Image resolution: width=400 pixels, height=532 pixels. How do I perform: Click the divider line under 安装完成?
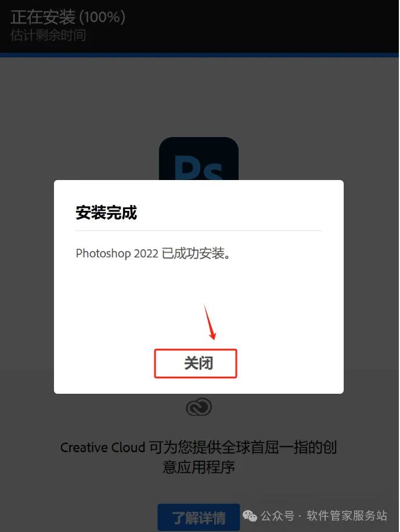coord(199,231)
